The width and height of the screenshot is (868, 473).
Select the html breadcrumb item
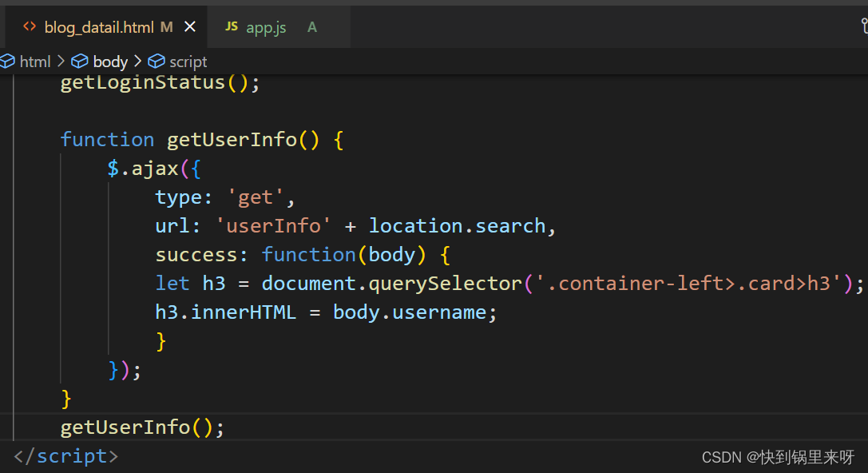pyautogui.click(x=35, y=62)
